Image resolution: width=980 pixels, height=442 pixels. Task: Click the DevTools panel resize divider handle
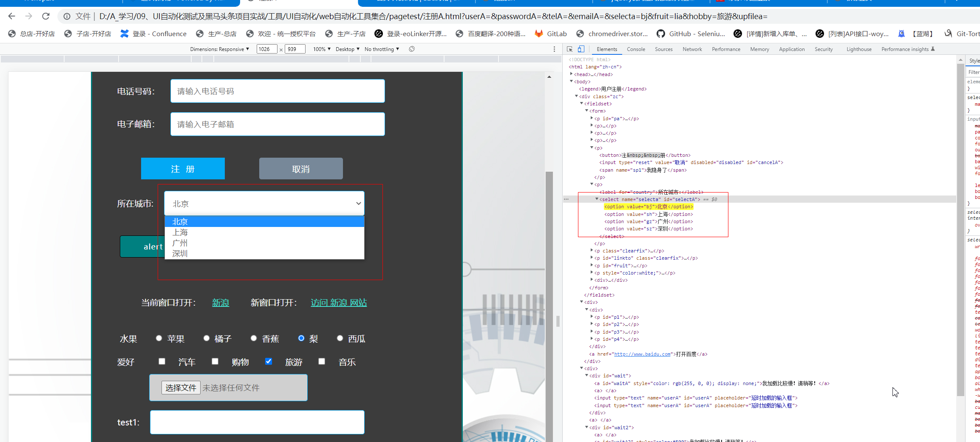[x=558, y=321]
